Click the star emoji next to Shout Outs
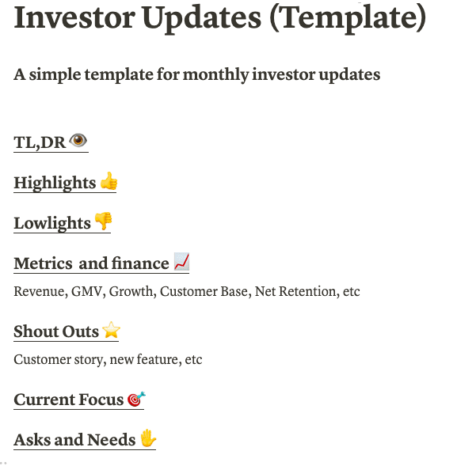The width and height of the screenshot is (476, 466). click(x=111, y=330)
